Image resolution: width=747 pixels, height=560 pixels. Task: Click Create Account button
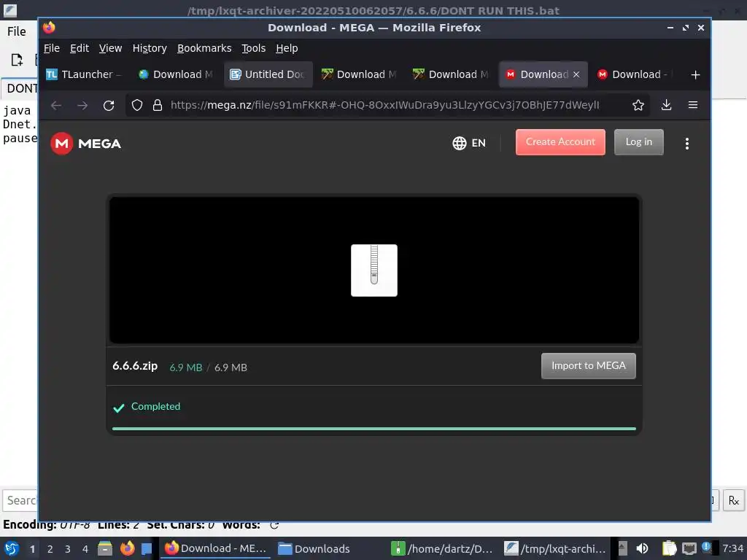pos(560,142)
